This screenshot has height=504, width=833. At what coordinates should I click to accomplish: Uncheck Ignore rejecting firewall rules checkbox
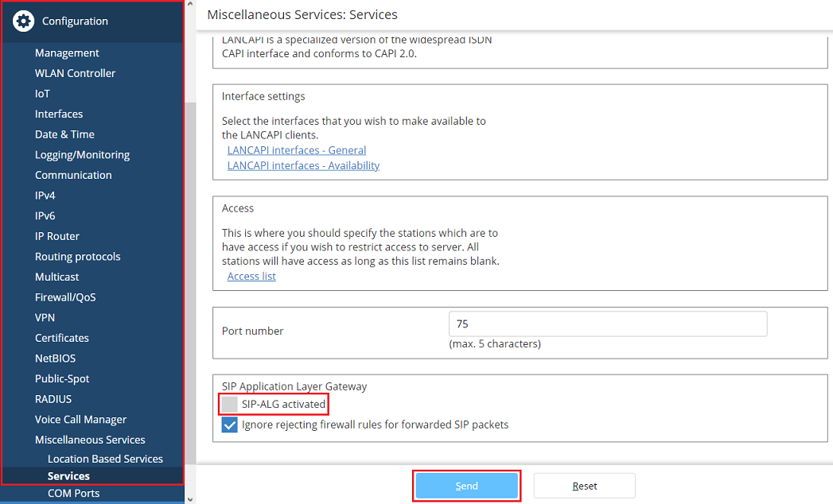click(x=230, y=425)
